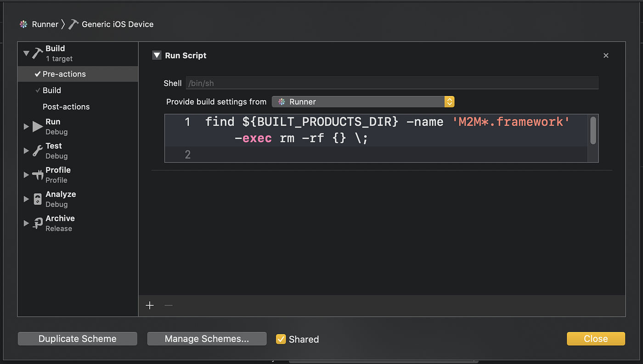Click the yellow Close button
643x364 pixels.
tap(596, 339)
